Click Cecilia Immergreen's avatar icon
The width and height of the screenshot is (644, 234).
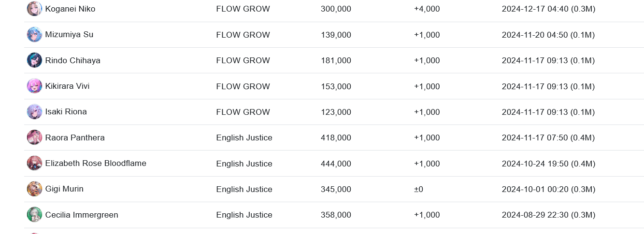[34, 215]
